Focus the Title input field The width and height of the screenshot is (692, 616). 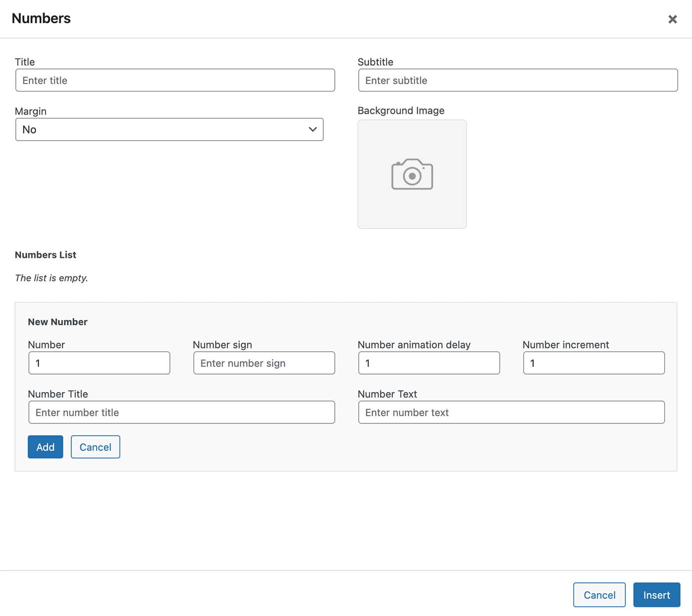[175, 80]
